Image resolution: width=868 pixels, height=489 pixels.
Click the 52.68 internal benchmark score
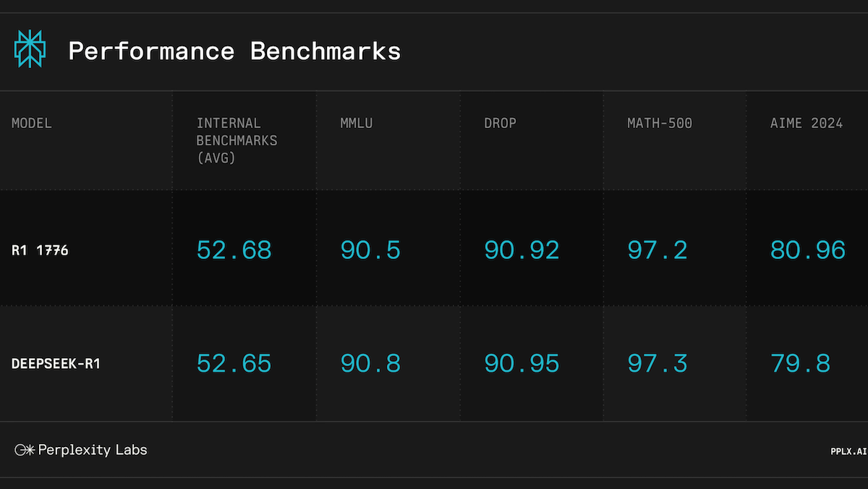pos(234,250)
